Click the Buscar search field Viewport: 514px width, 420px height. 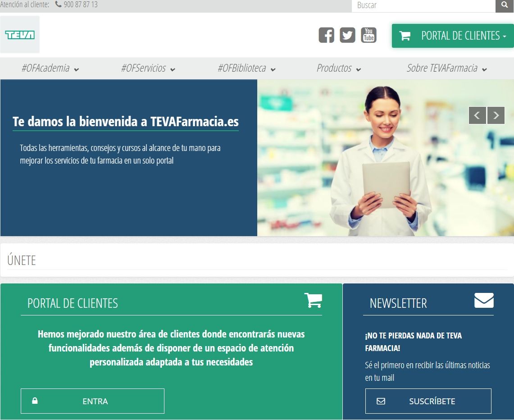pyautogui.click(x=423, y=5)
